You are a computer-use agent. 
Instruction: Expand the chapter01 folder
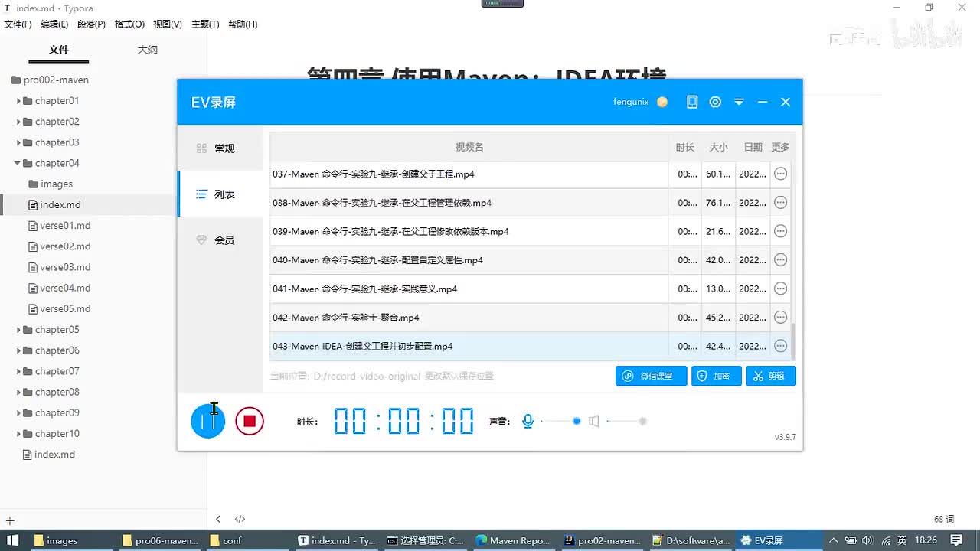[x=19, y=101]
